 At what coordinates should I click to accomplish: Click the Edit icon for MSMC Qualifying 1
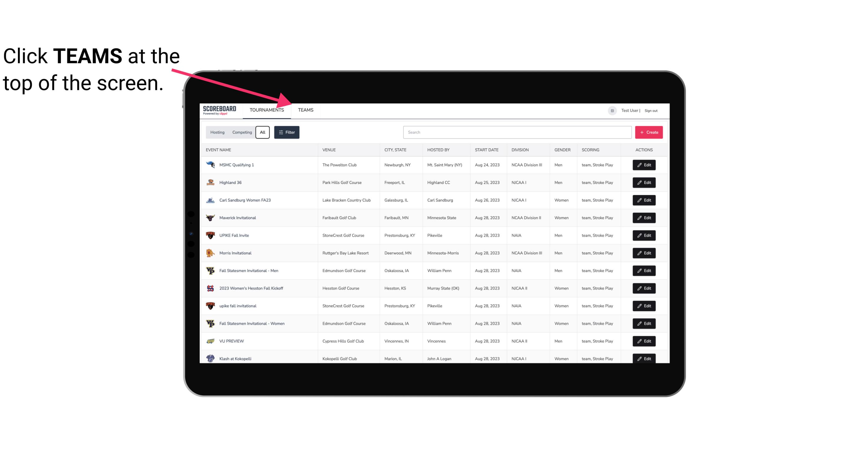[x=644, y=165]
